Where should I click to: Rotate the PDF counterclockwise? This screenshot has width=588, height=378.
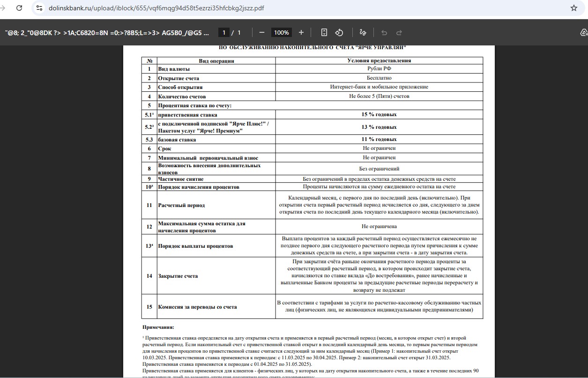(339, 32)
